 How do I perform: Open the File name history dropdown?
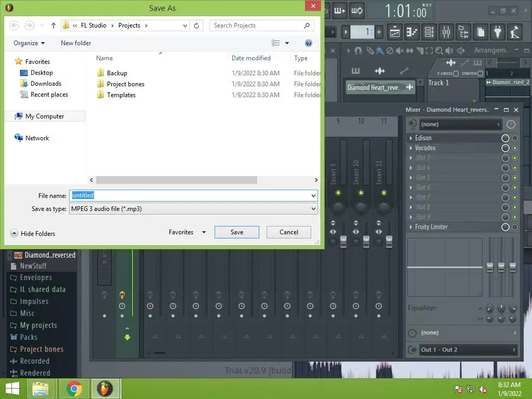313,195
